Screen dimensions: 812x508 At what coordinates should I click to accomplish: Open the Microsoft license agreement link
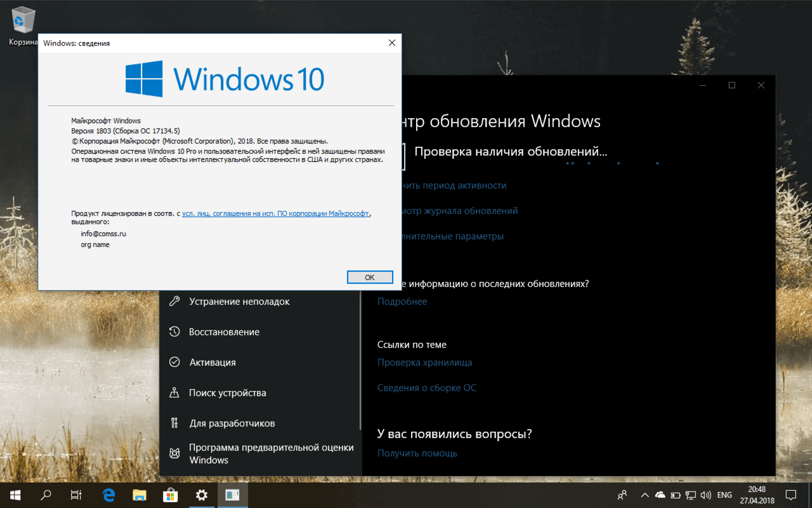(276, 213)
